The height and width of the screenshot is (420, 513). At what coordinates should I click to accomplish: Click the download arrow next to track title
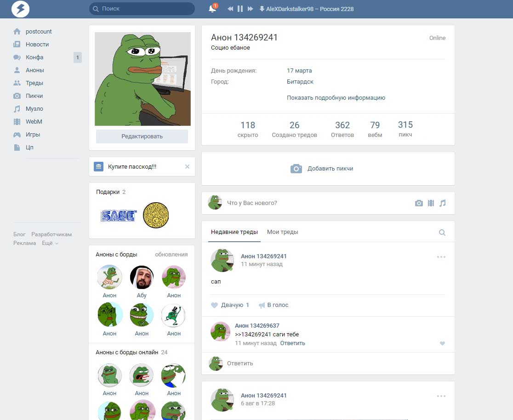pyautogui.click(x=262, y=9)
